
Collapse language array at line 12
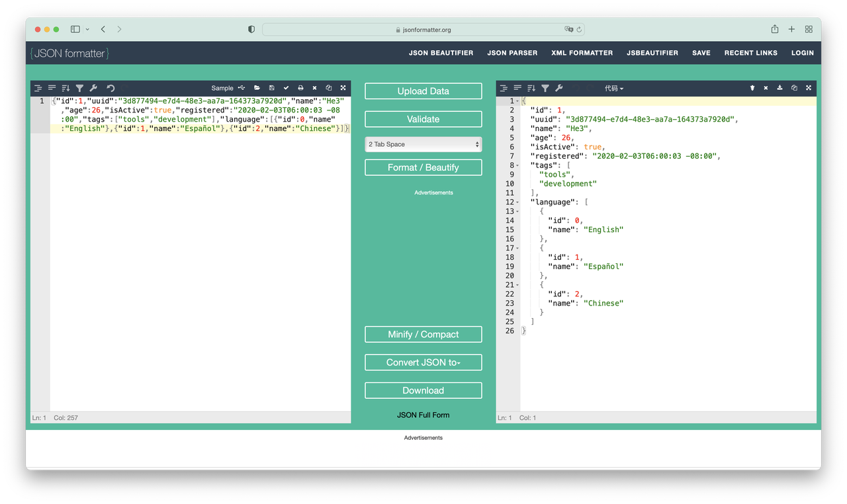(517, 202)
